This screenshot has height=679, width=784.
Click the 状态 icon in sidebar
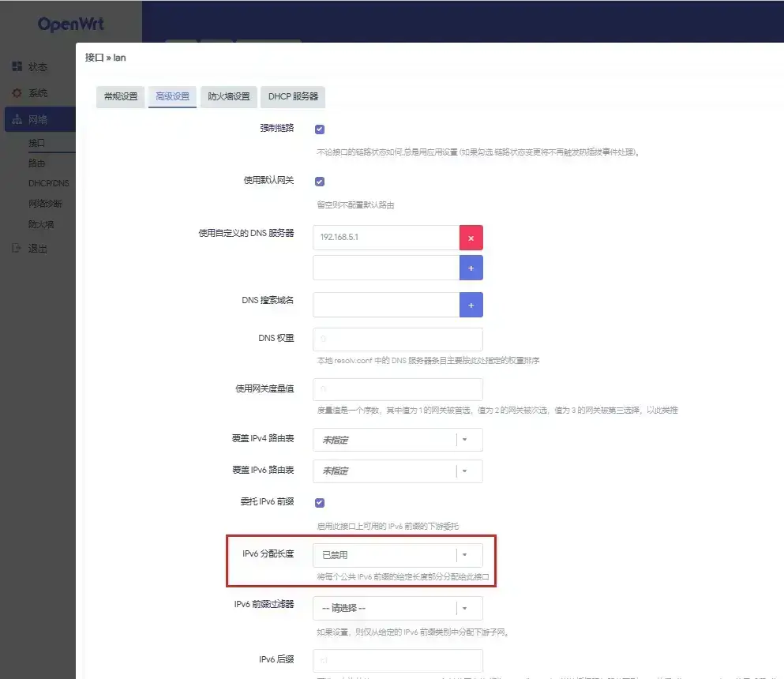click(17, 67)
